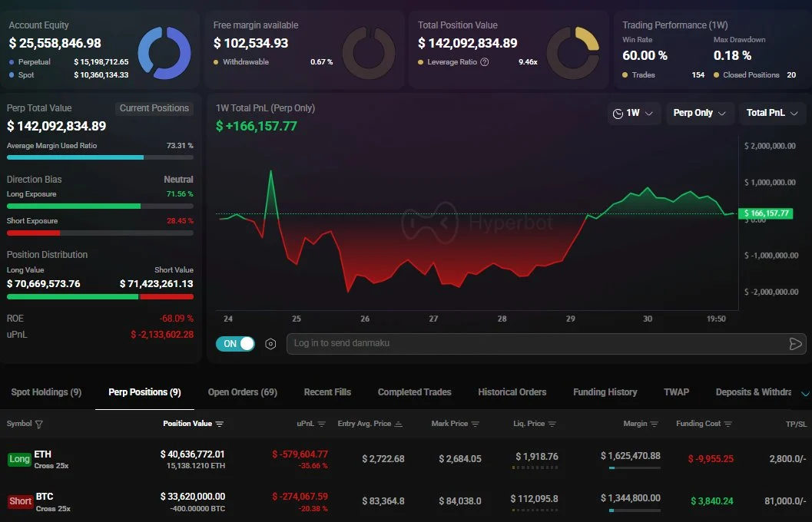Click the Average Margin Used Ratio bar

point(100,157)
